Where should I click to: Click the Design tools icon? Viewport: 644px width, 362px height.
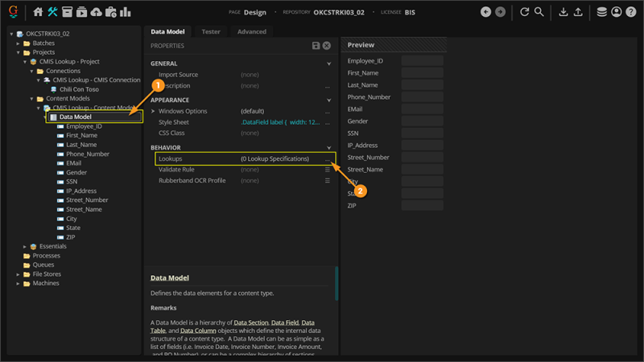53,12
